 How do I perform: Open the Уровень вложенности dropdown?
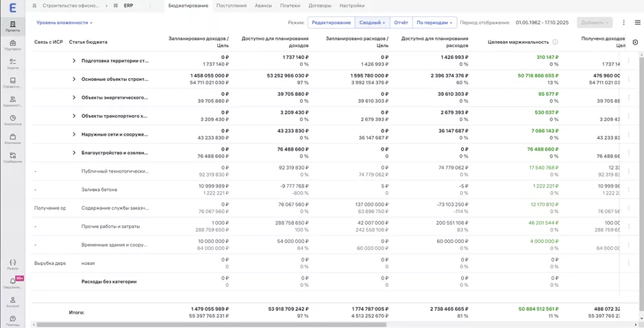pyautogui.click(x=64, y=23)
